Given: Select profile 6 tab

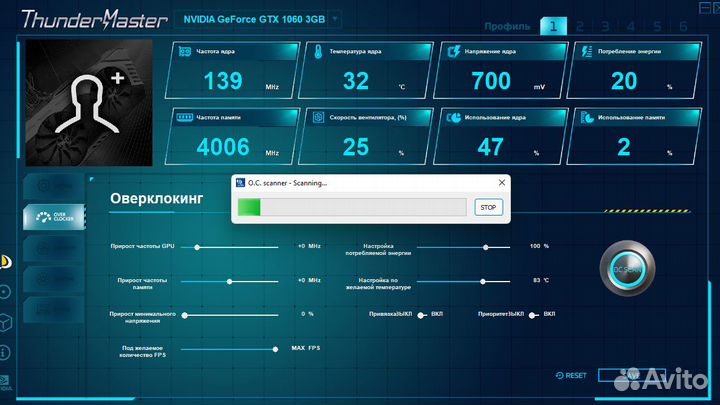Looking at the screenshot, I should [683, 26].
